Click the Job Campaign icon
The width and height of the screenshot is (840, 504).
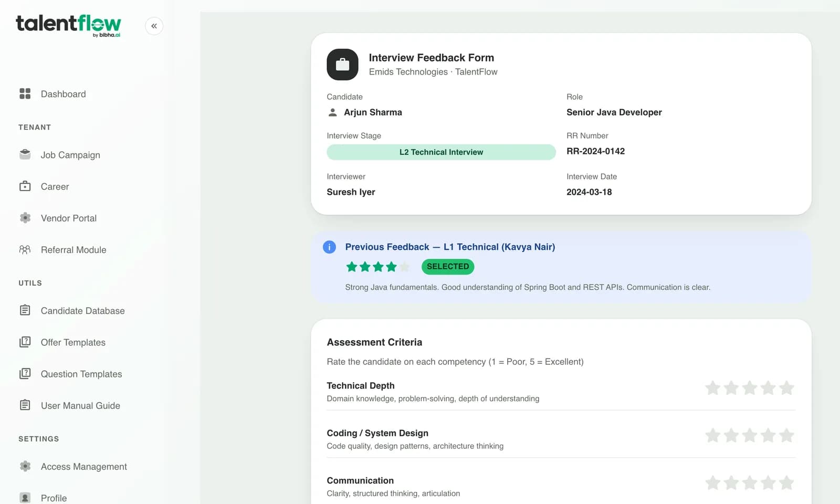click(25, 155)
